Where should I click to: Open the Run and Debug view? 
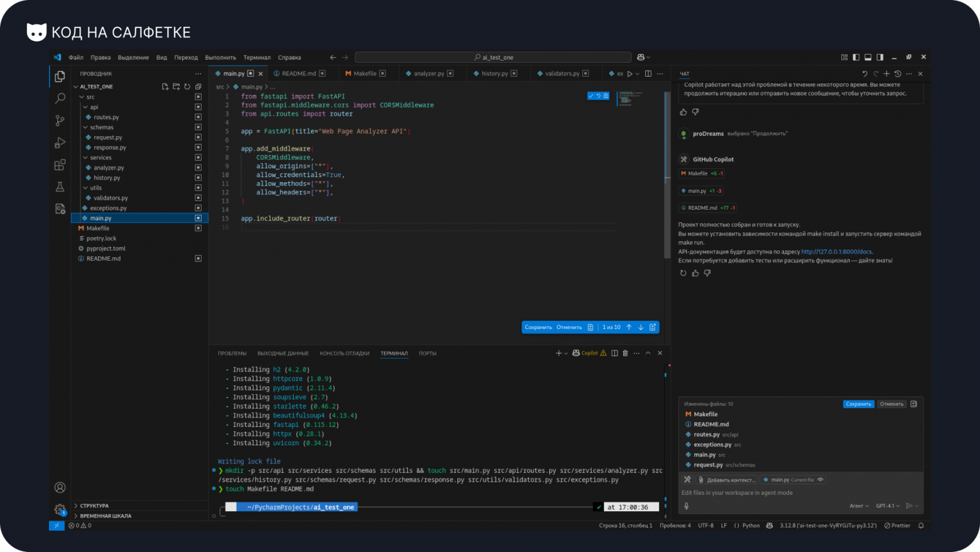[60, 143]
